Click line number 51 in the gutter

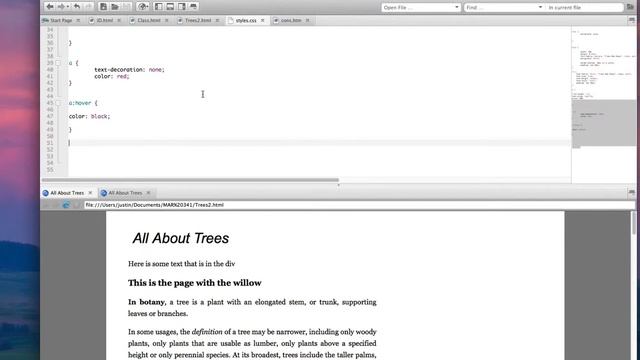coord(50,143)
